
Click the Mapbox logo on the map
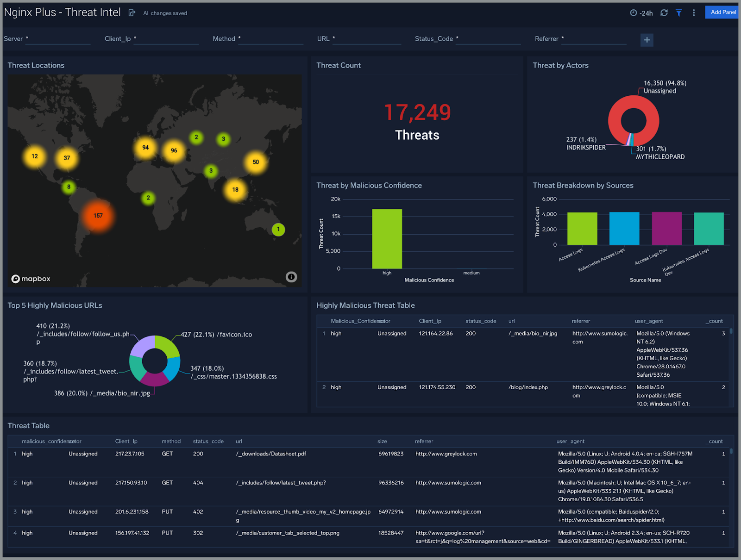pos(31,279)
